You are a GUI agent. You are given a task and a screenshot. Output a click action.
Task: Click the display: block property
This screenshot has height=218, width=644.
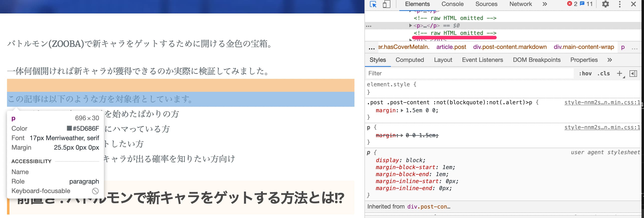(x=400, y=160)
